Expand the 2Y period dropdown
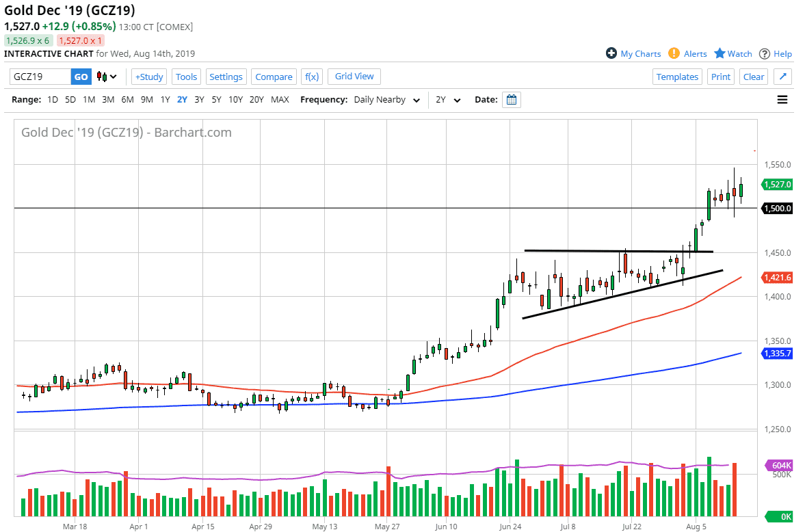Viewport: 805px width, 532px height. pyautogui.click(x=448, y=100)
